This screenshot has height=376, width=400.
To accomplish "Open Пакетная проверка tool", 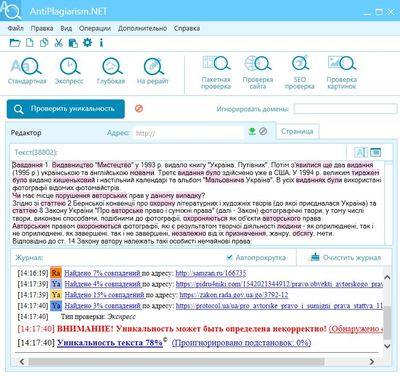I will (216, 73).
